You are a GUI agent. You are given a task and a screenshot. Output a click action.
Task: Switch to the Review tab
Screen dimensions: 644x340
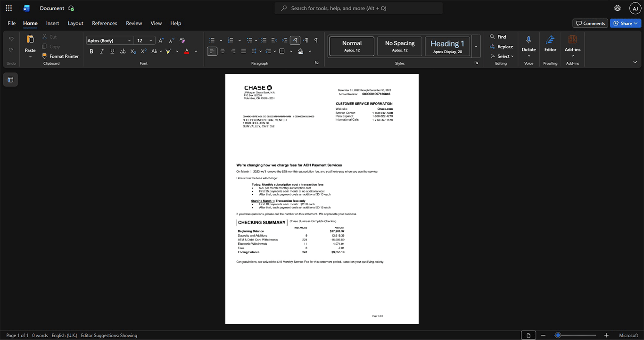(x=134, y=23)
